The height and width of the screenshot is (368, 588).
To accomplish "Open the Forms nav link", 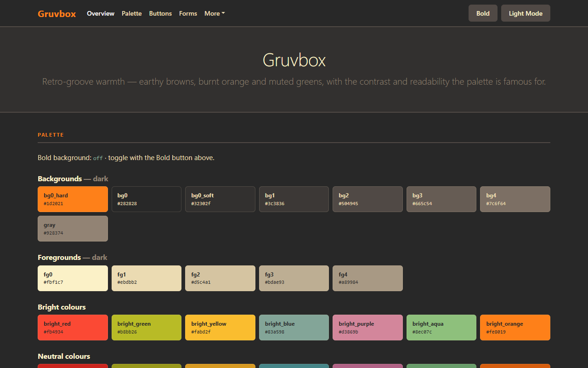I will [188, 13].
